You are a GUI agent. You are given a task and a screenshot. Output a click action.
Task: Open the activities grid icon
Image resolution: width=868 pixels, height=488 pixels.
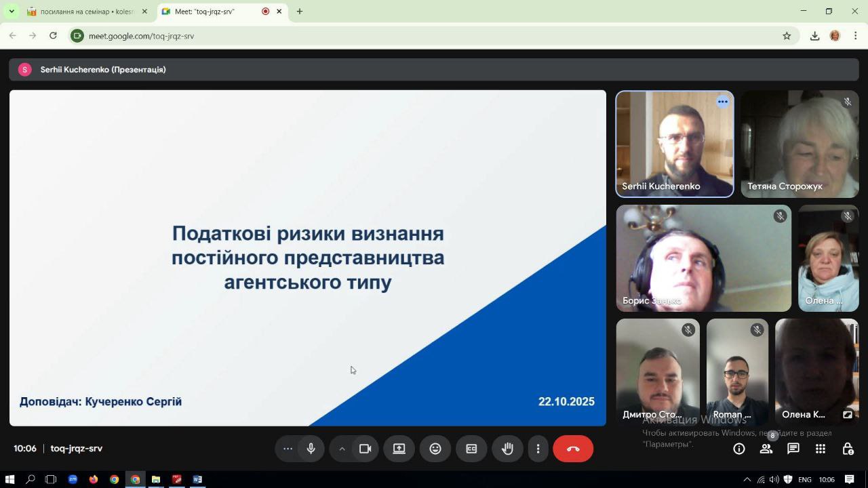(x=821, y=449)
